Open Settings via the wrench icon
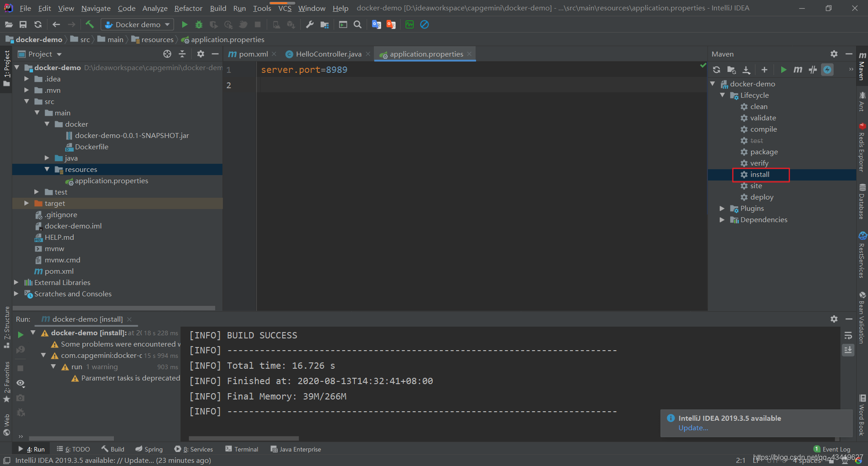868x466 pixels. (310, 24)
